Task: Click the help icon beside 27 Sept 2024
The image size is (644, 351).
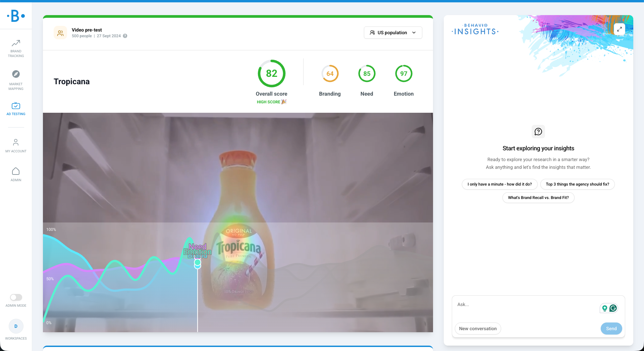Action: click(x=125, y=36)
